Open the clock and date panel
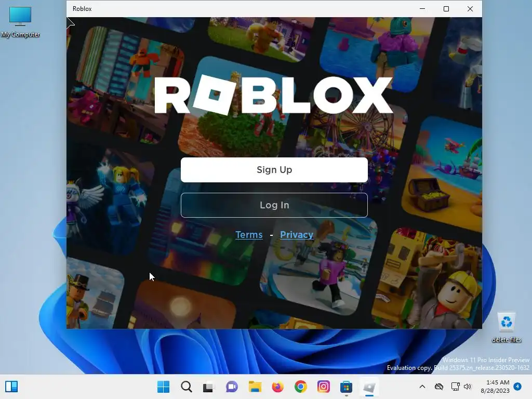Image resolution: width=532 pixels, height=399 pixels. 495,387
